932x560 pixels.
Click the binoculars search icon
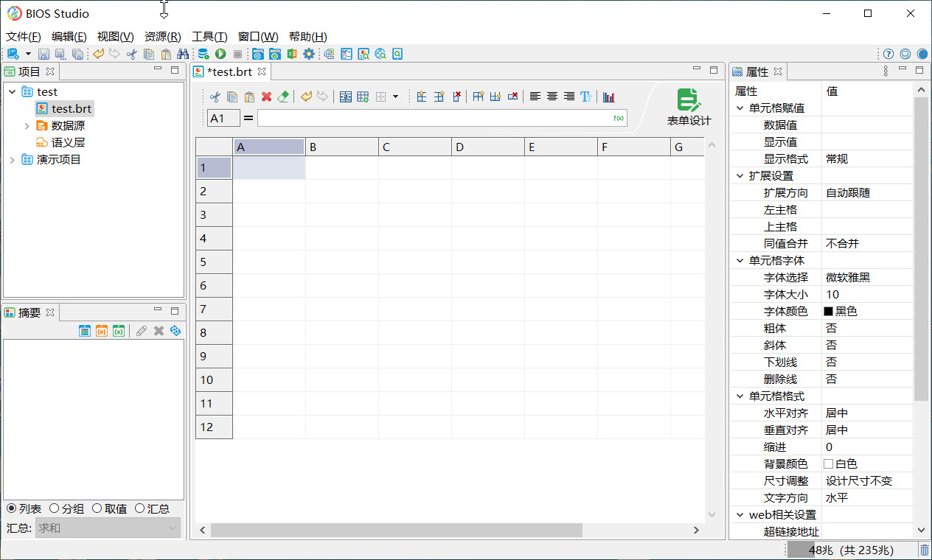(182, 54)
